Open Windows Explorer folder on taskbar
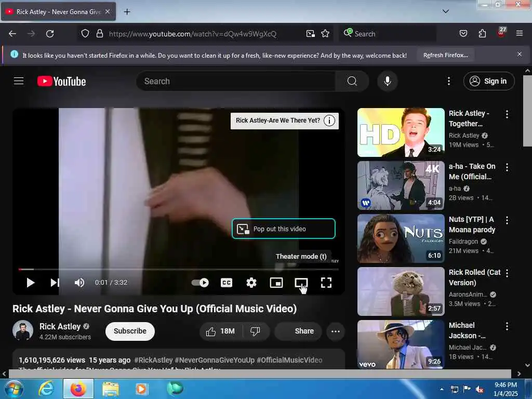 tap(110, 389)
